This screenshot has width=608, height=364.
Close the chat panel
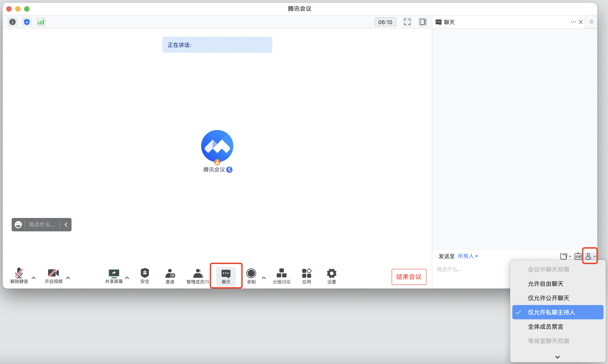581,22
